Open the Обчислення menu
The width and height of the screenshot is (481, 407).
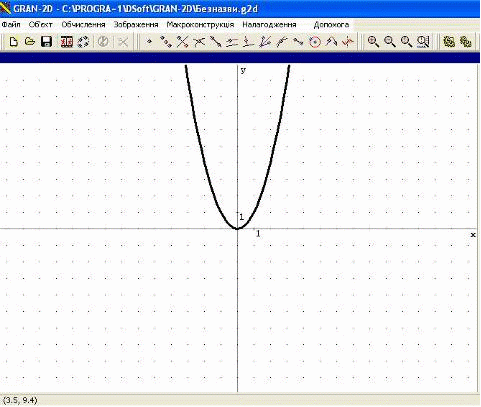(x=83, y=25)
